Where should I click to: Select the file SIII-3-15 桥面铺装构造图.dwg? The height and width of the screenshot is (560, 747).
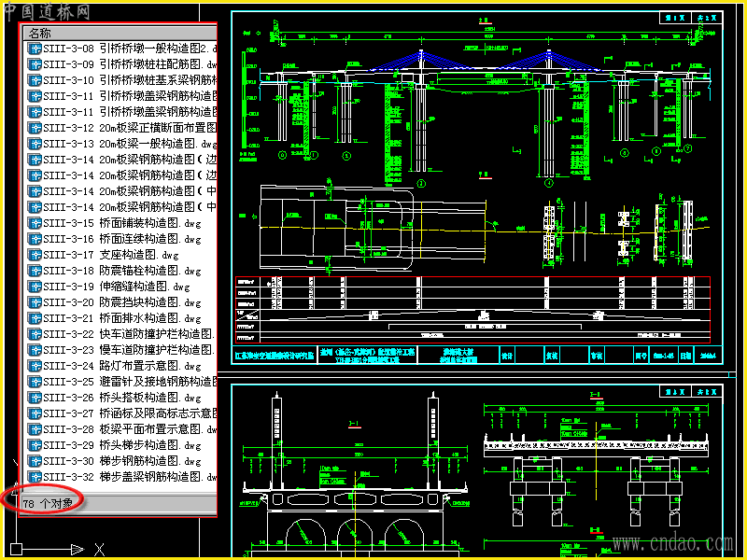[x=122, y=223]
